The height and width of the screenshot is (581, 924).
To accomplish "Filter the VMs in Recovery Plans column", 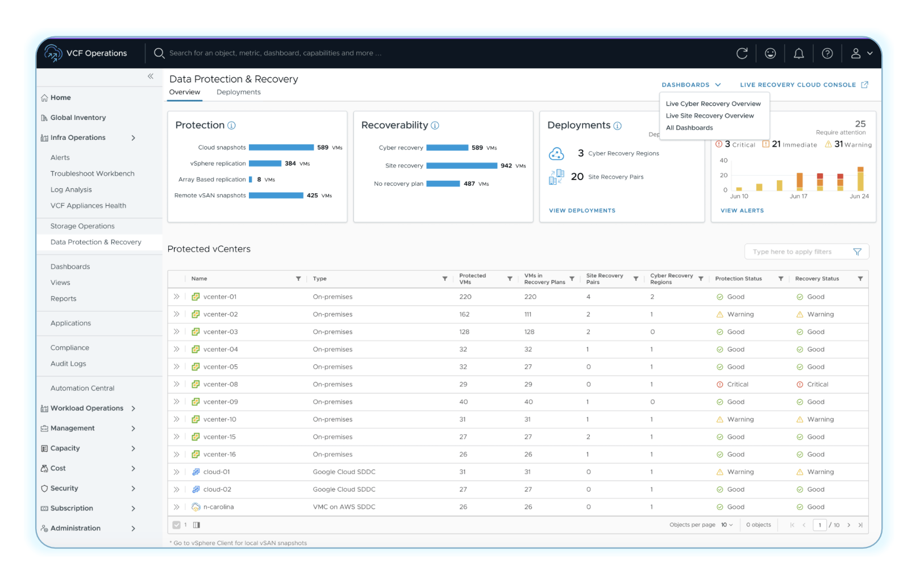I will tap(572, 279).
